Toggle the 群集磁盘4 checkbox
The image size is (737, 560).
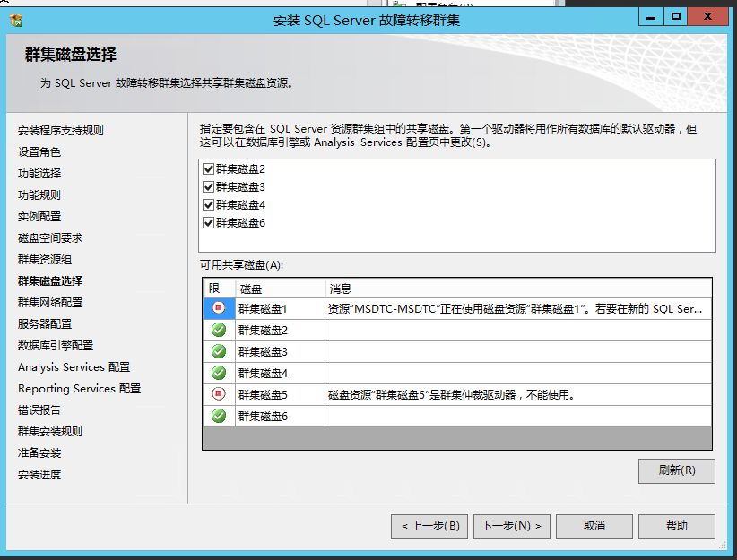pos(209,205)
